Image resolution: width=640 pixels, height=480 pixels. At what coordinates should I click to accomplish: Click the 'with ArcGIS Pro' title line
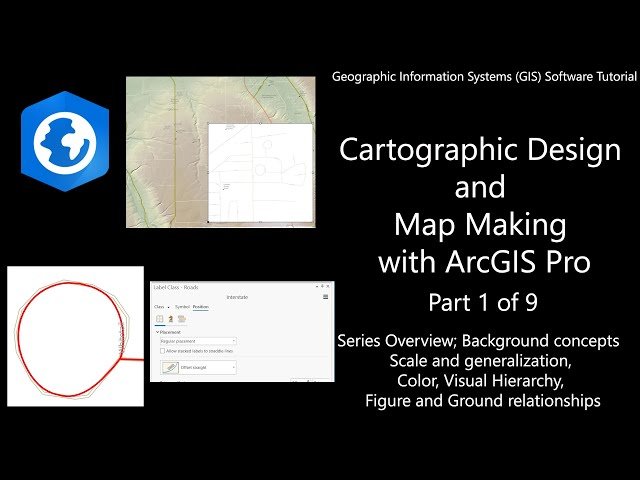point(484,262)
